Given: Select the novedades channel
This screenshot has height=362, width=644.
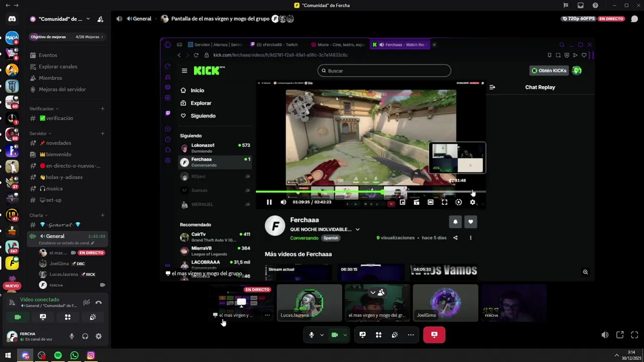Looking at the screenshot, I should point(67,143).
